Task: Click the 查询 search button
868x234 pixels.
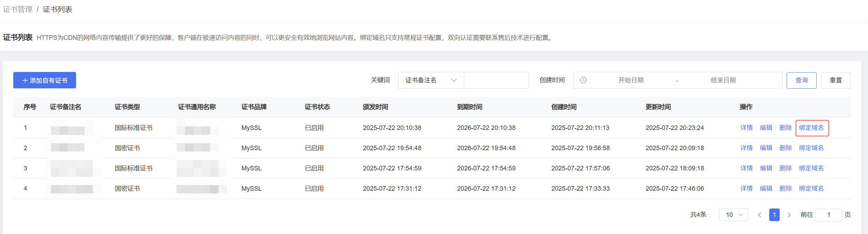Action: pyautogui.click(x=802, y=80)
